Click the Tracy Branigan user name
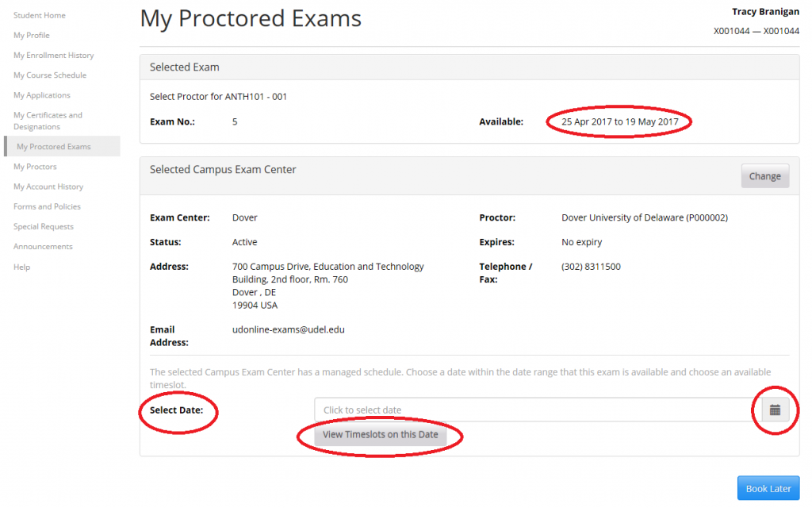This screenshot has height=508, width=812. 765,11
